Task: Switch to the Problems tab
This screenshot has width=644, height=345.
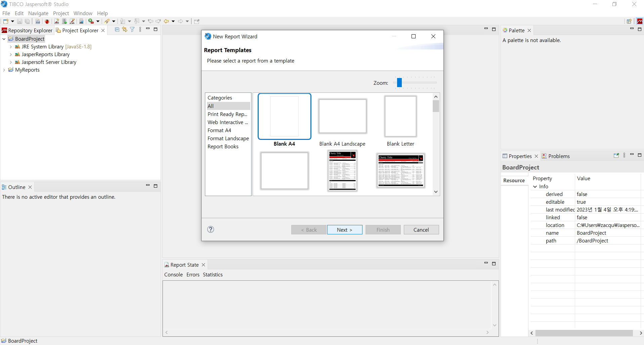Action: [x=556, y=156]
